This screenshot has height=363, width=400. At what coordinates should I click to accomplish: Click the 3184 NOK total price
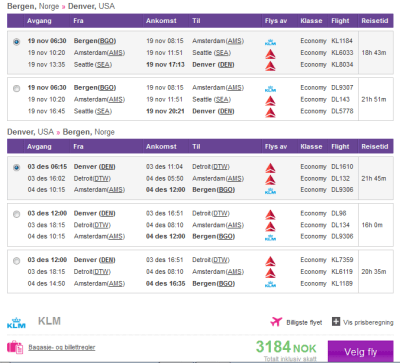(286, 347)
